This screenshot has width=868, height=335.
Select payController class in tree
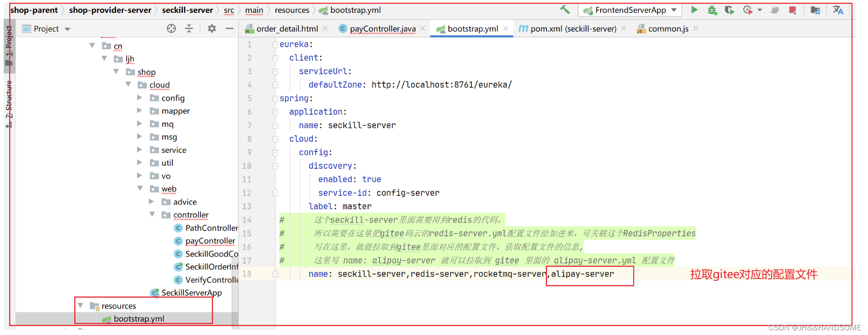coord(205,240)
